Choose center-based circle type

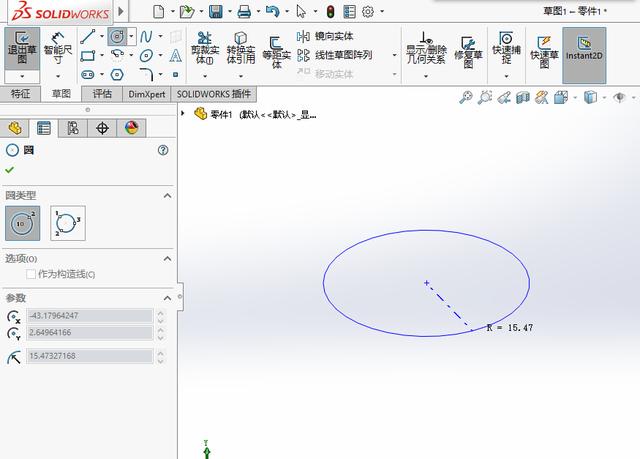(x=22, y=223)
